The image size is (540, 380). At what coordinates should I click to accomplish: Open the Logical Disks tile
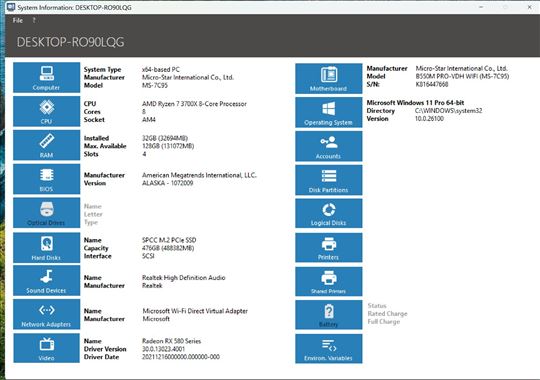[329, 213]
